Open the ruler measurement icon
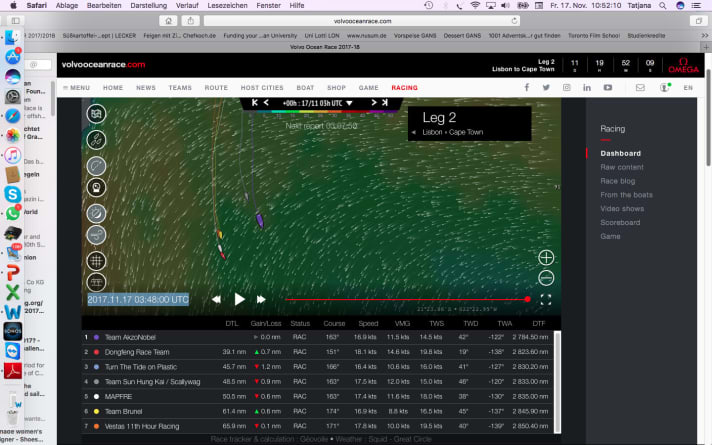 (x=96, y=282)
